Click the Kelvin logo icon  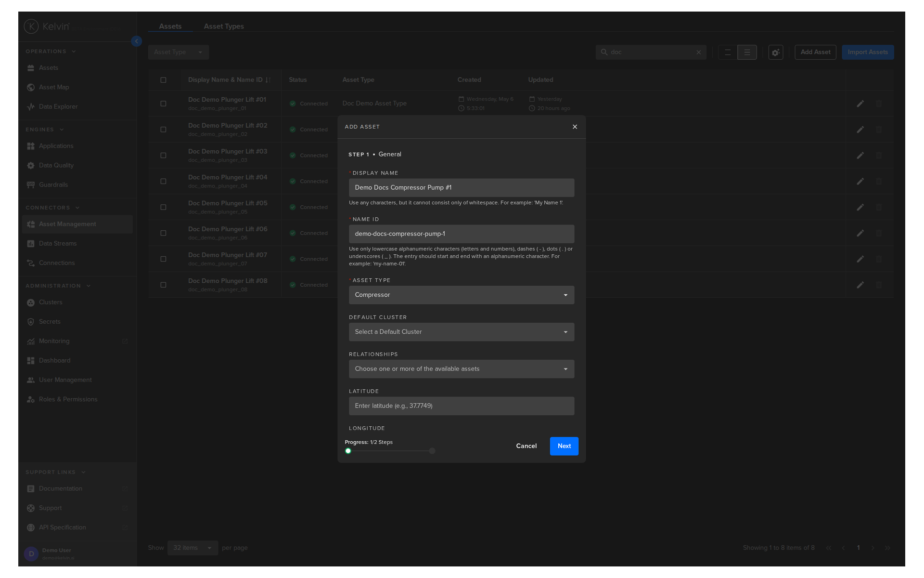[31, 26]
